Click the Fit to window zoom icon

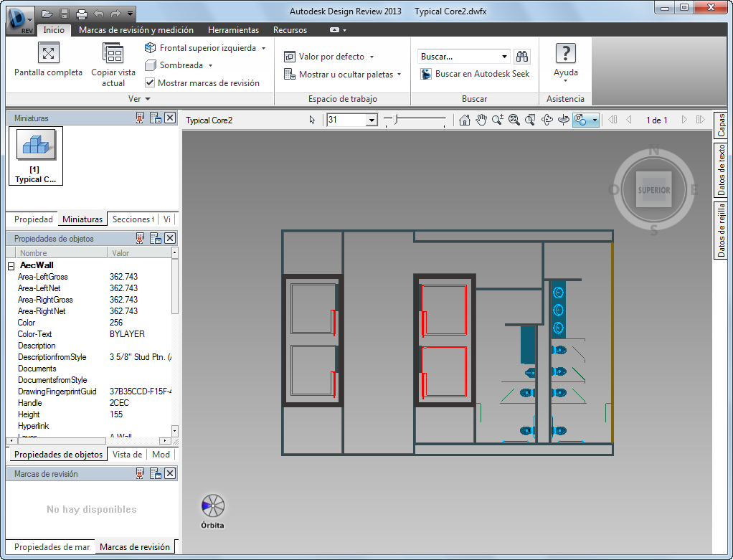tap(514, 120)
